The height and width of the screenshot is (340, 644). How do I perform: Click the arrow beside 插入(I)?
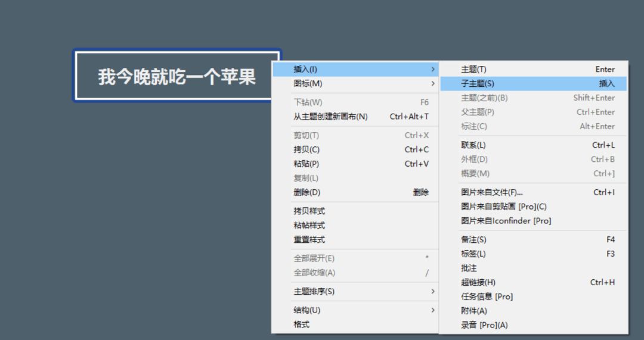tap(433, 69)
